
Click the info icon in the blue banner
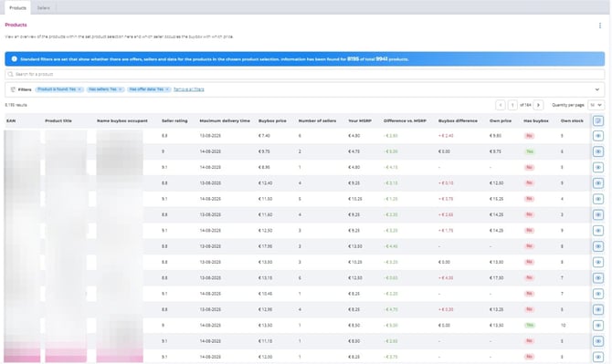[x=15, y=59]
